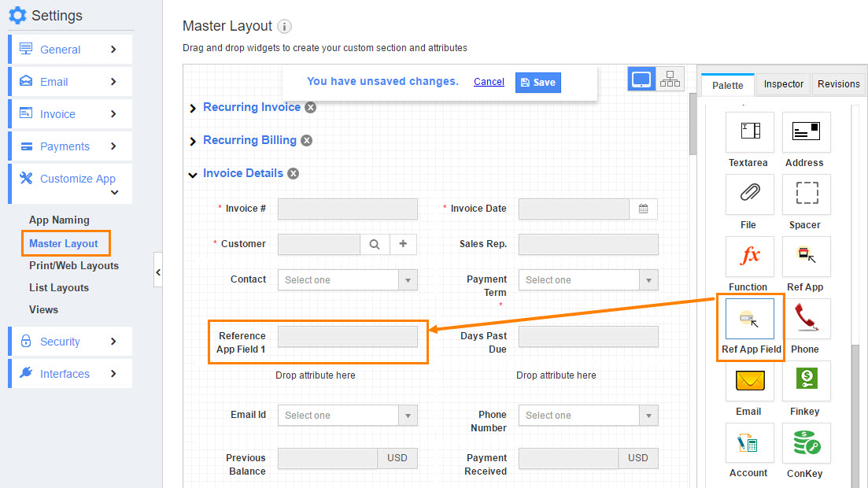Add a new customer with plus

coord(403,244)
